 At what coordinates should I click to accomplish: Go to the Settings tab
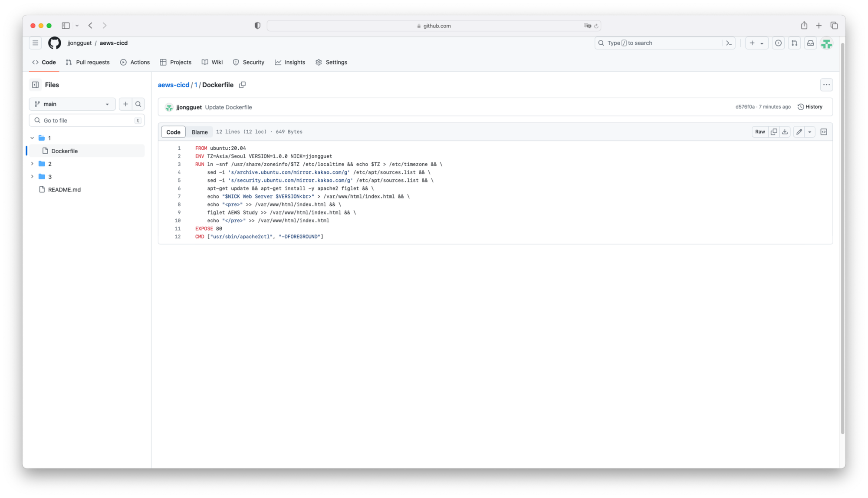331,62
